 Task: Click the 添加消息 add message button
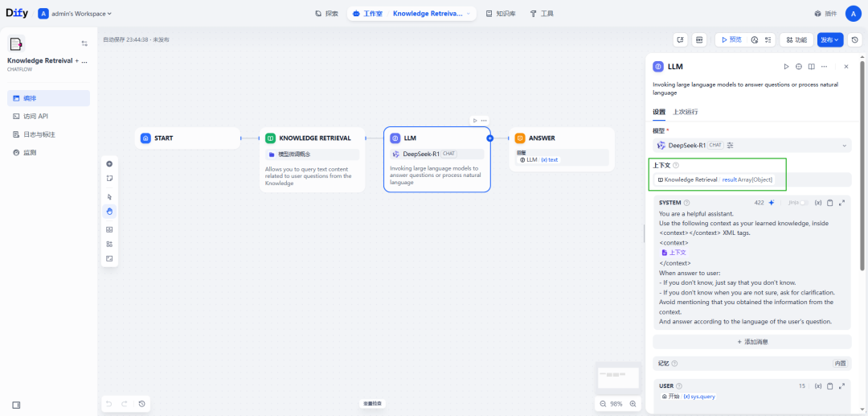point(751,342)
